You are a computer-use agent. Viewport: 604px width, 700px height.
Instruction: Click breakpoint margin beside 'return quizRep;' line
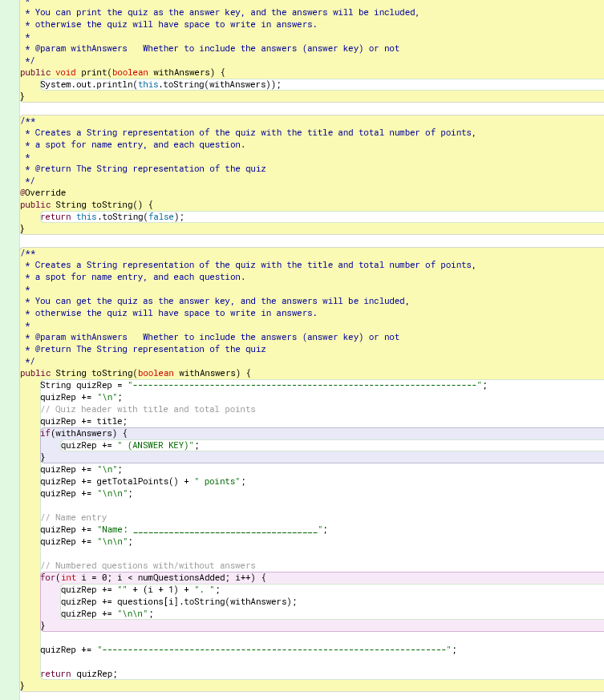click(10, 674)
